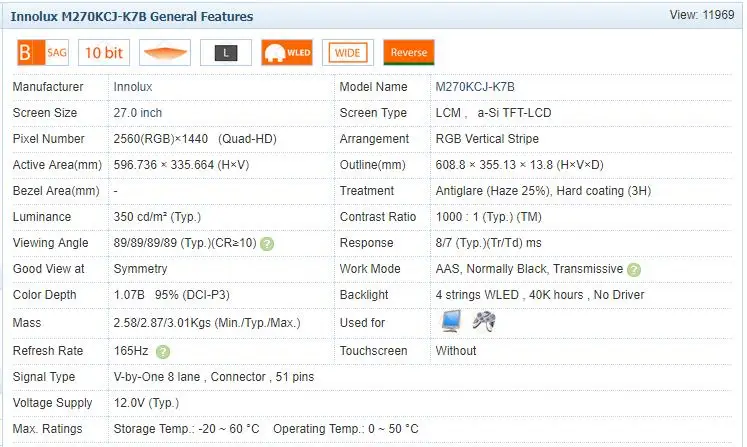Click the 10 bit color depth badge
Viewport: 747px width, 447px height.
coord(104,52)
